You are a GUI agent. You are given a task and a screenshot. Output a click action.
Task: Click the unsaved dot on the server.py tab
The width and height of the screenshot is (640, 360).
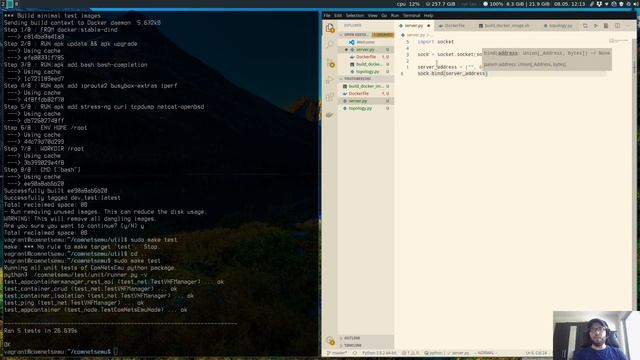(429, 26)
